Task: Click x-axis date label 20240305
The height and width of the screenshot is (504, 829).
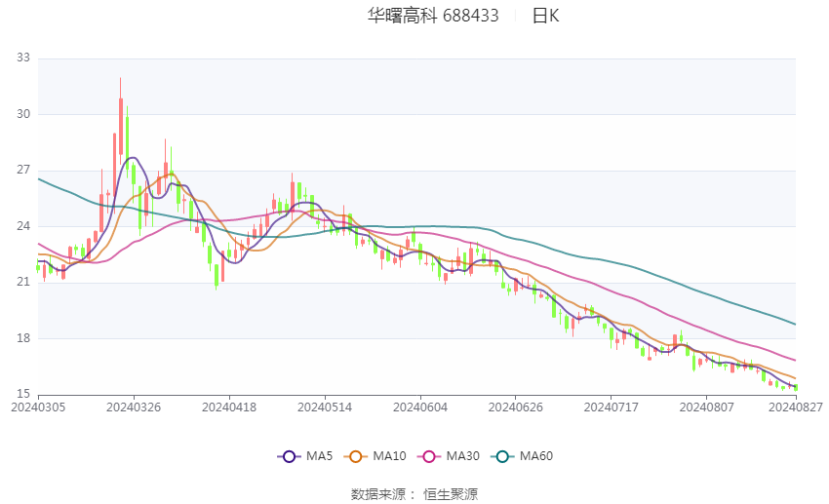Action: pos(38,407)
